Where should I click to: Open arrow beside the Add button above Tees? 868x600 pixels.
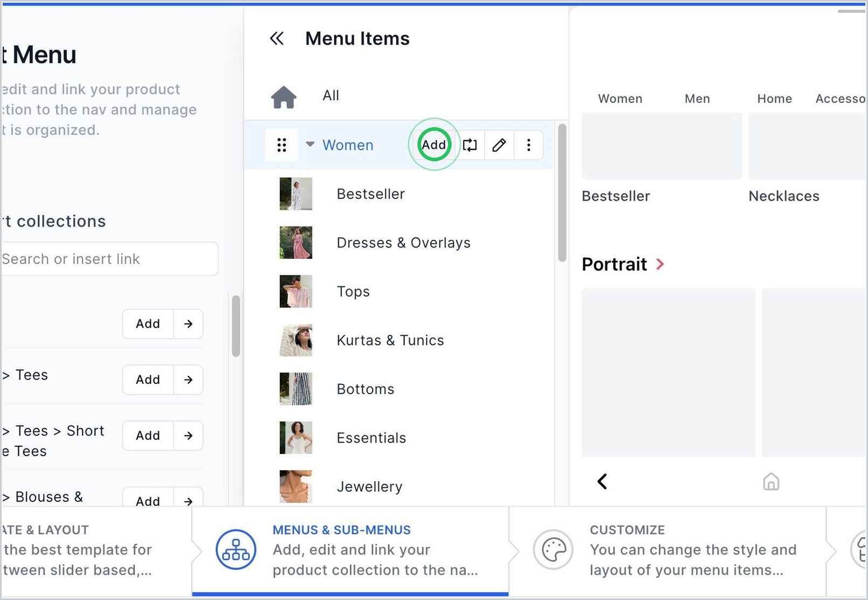[188, 323]
